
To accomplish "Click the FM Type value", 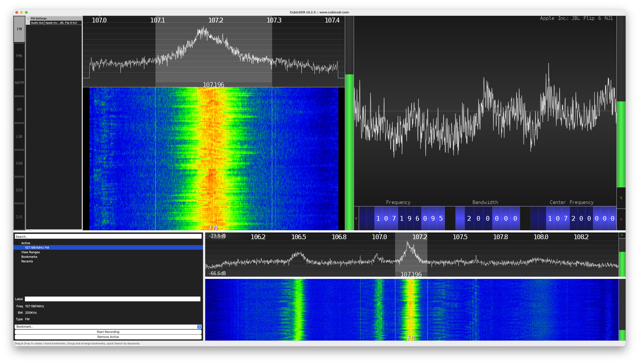I will (x=27, y=319).
